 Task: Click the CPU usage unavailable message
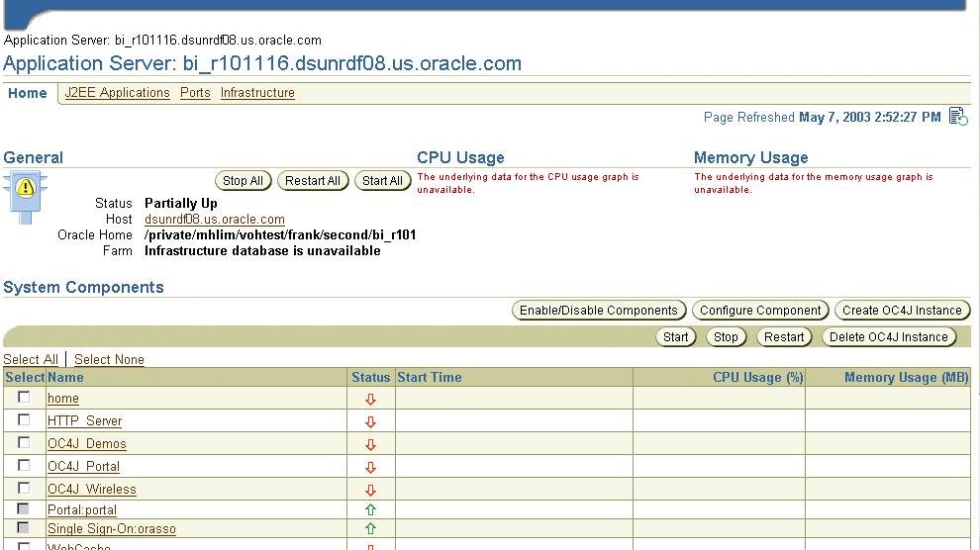[x=529, y=183]
